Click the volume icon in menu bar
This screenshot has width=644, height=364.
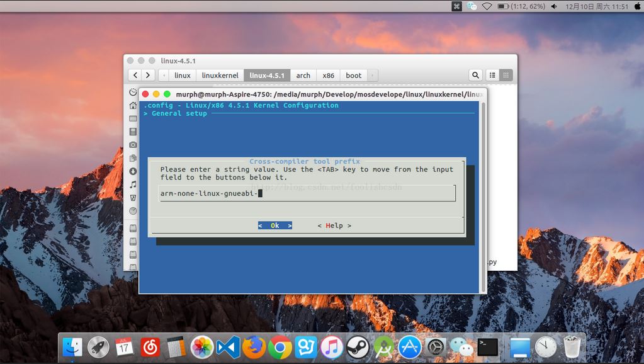pos(554,6)
